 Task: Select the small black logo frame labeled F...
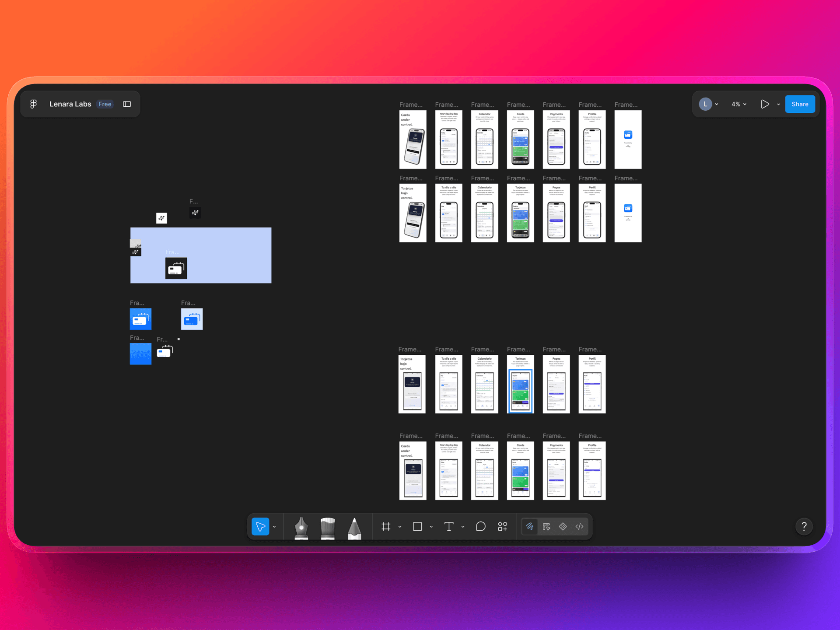pos(195,213)
